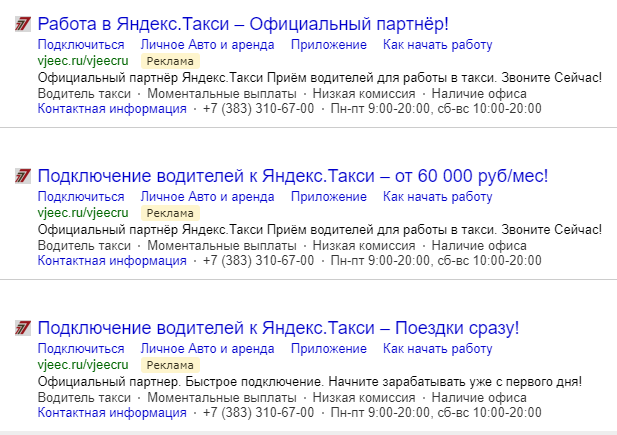This screenshot has width=617, height=435.
Task: Click 'Приложение' under 'Поездки сразу' ad
Action: (329, 348)
